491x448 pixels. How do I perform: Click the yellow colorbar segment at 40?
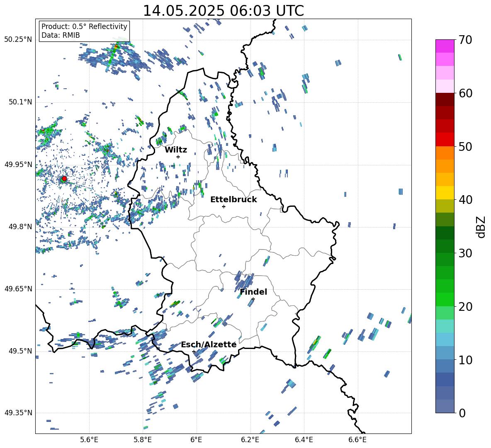tap(445, 193)
